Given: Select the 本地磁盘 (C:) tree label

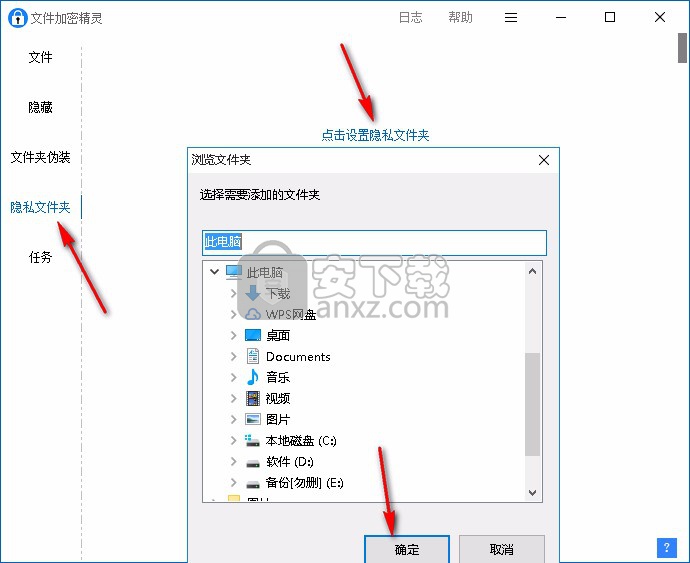Looking at the screenshot, I should coord(301,440).
